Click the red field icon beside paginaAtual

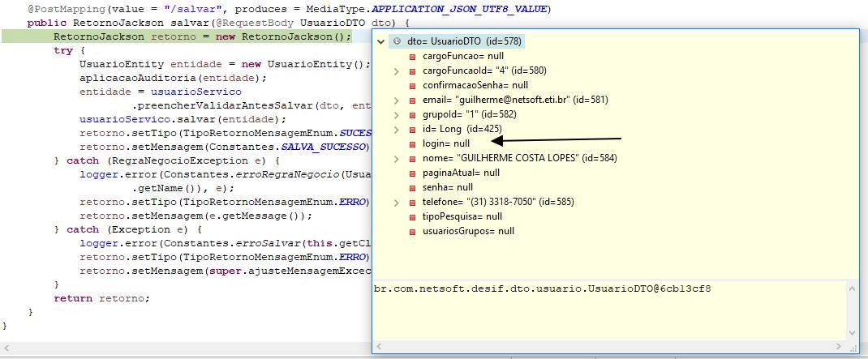pyautogui.click(x=412, y=173)
